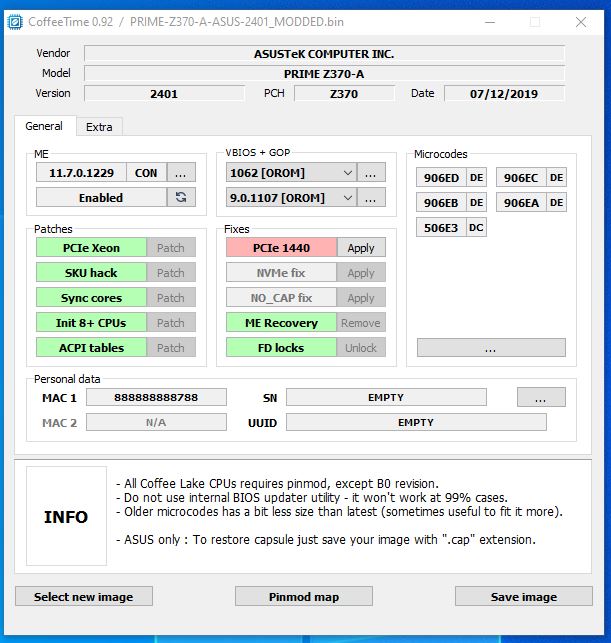Click the Remove button for ME Recovery
The height and width of the screenshot is (643, 611).
(x=361, y=323)
